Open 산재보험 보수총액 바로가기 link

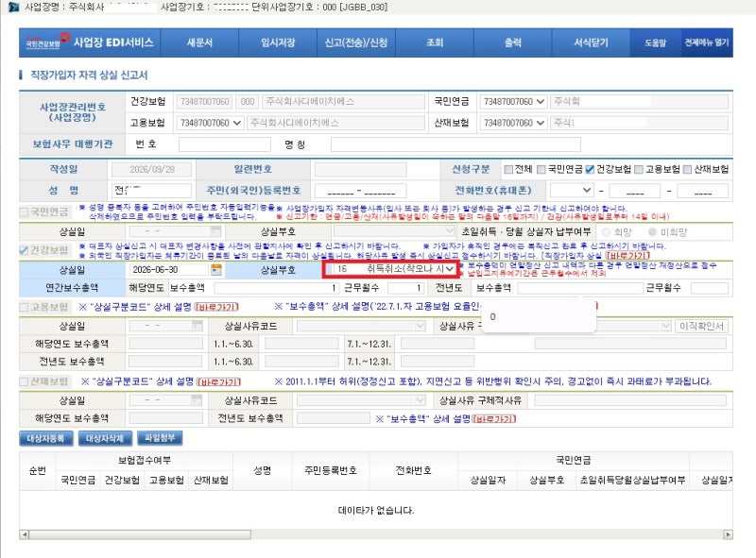[494, 419]
